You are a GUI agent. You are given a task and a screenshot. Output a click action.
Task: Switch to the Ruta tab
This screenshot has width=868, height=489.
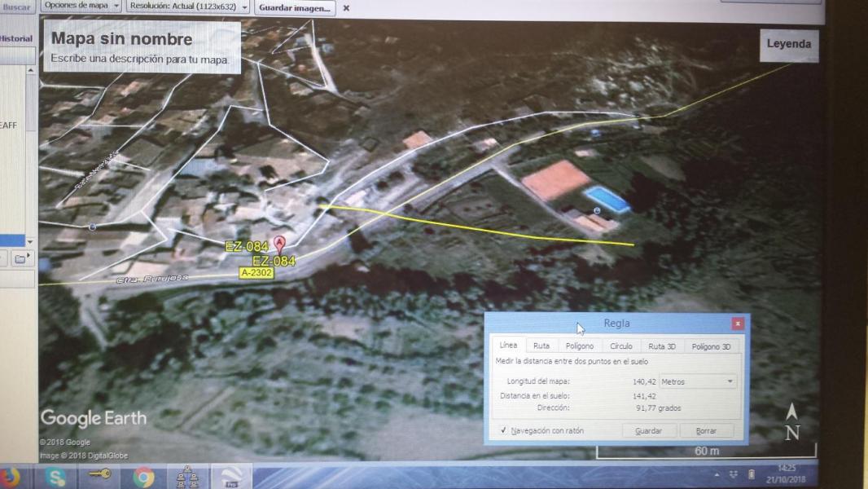click(541, 346)
